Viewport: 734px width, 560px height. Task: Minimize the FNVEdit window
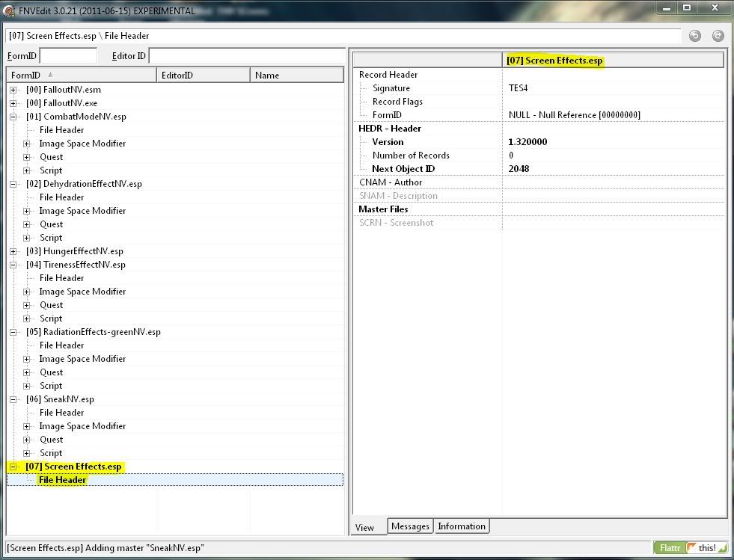coord(667,8)
